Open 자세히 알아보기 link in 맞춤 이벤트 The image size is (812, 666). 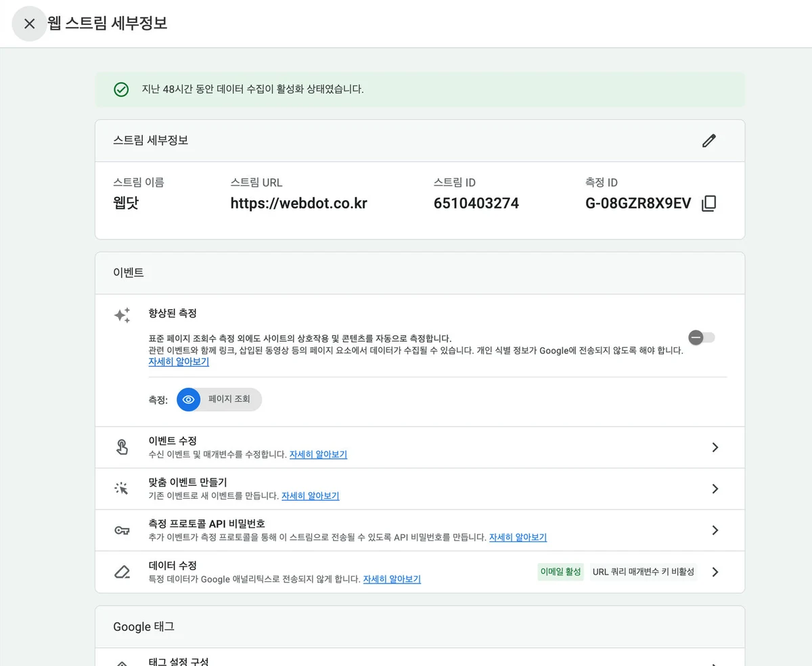(x=310, y=495)
